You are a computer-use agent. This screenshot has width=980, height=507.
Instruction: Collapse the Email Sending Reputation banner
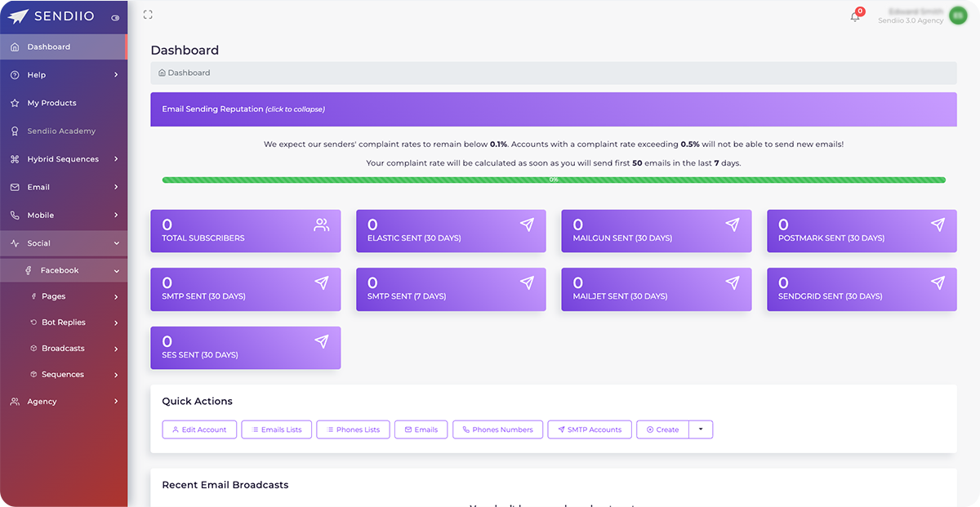click(x=554, y=109)
